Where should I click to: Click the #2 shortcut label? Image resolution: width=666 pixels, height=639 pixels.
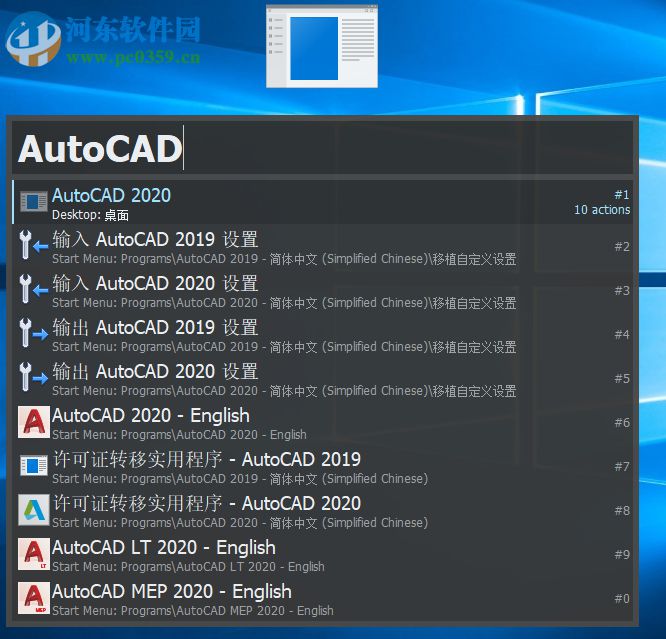click(622, 246)
